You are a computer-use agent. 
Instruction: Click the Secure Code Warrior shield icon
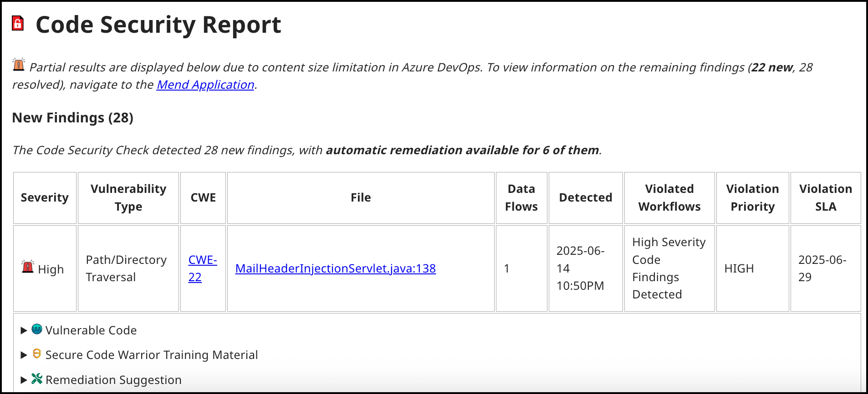(x=37, y=354)
